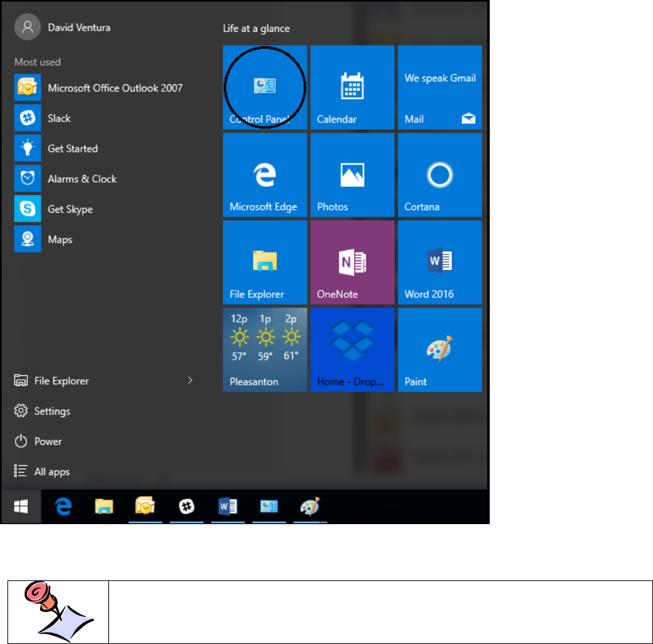Open Slack from Most used list
Screen dimensions: 653x644
[x=43, y=119]
